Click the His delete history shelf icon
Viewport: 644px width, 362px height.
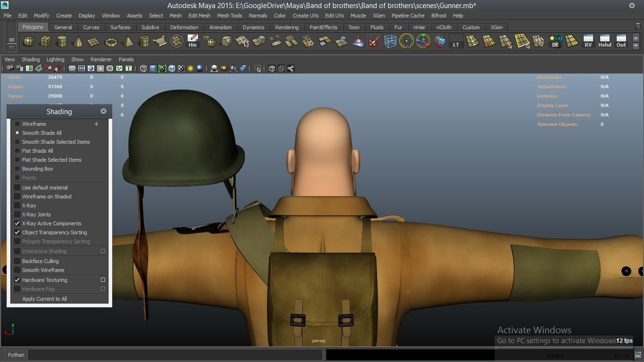[192, 41]
